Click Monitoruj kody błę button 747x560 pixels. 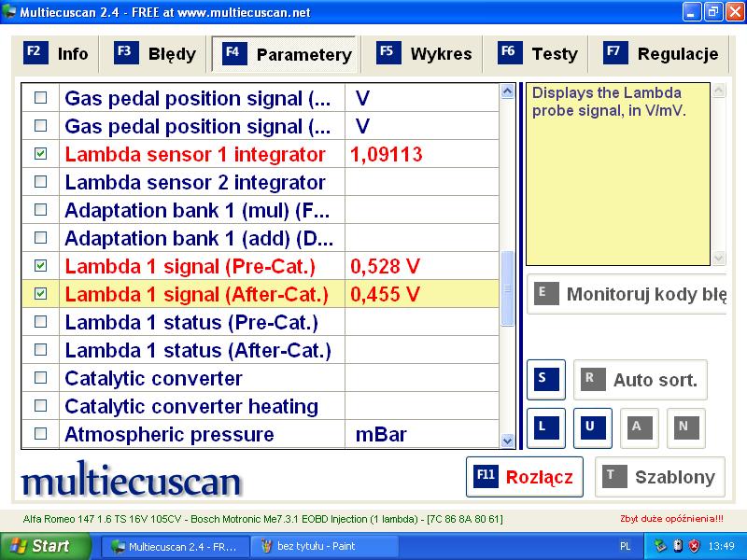coord(627,294)
